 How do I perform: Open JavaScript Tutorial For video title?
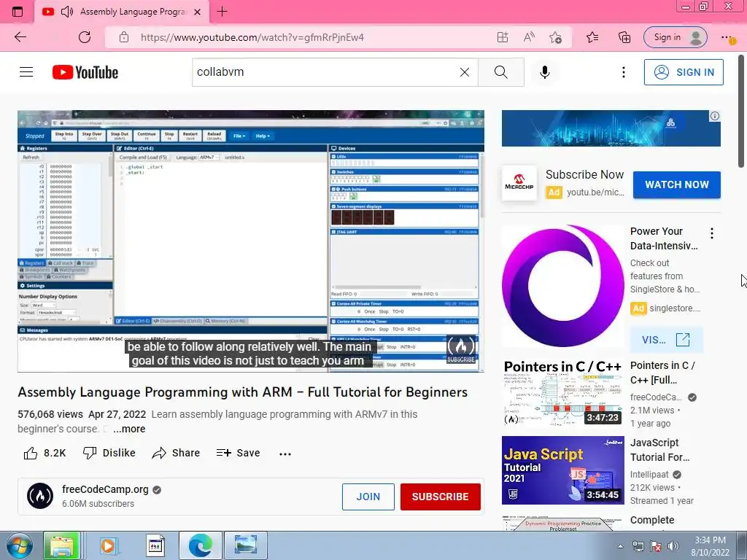pyautogui.click(x=659, y=449)
